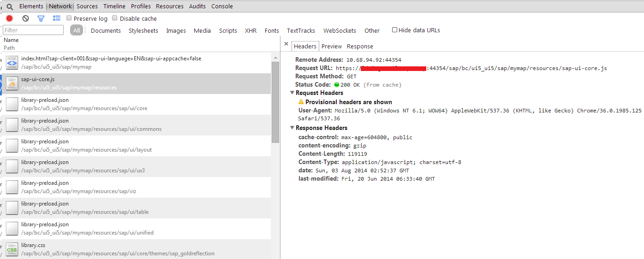
Task: Filter by WebSockets
Action: tap(340, 31)
